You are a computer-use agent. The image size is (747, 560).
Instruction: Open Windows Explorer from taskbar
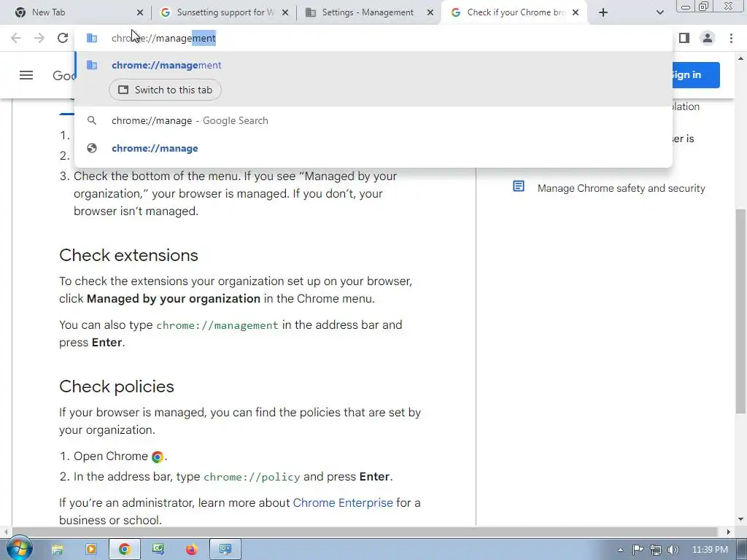point(57,550)
